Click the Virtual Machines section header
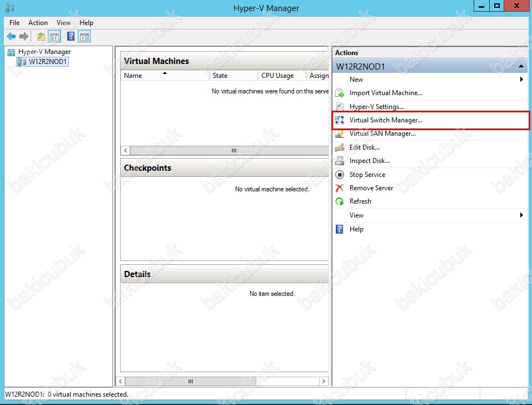 [225, 61]
